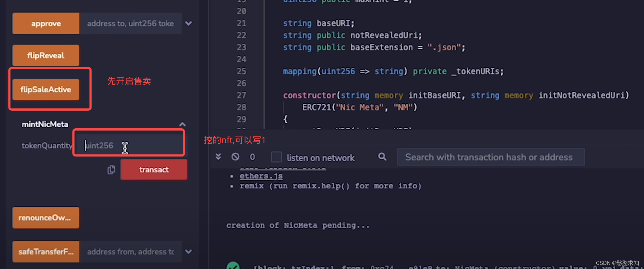
Task: Click the tokenQuantity parameter label
Action: coord(47,145)
